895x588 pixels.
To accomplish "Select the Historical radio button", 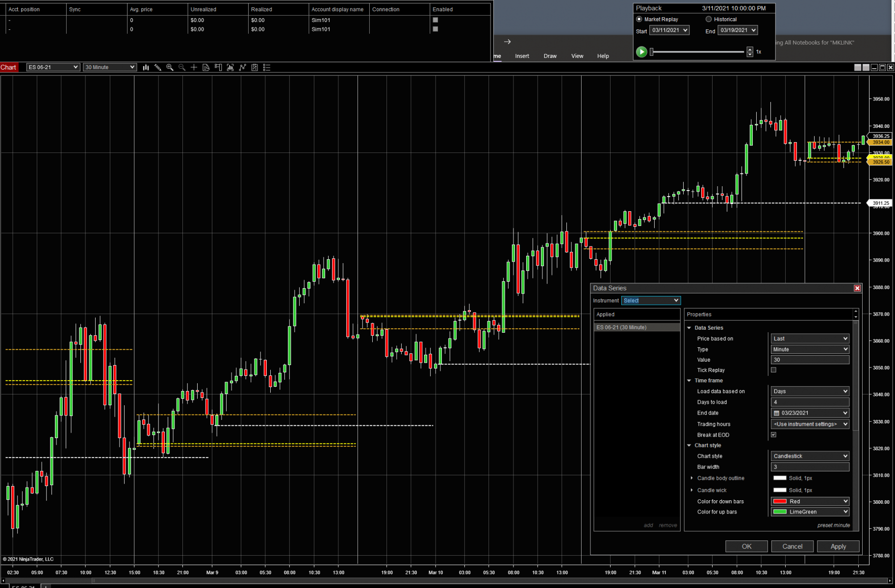I will pyautogui.click(x=709, y=19).
